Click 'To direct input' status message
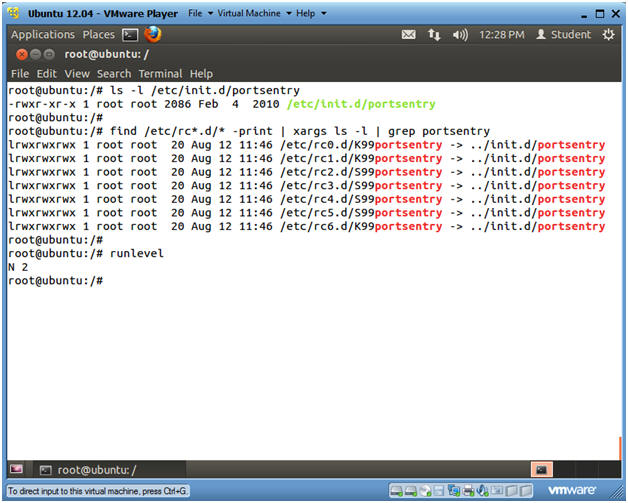This screenshot has width=628, height=503. click(97, 491)
